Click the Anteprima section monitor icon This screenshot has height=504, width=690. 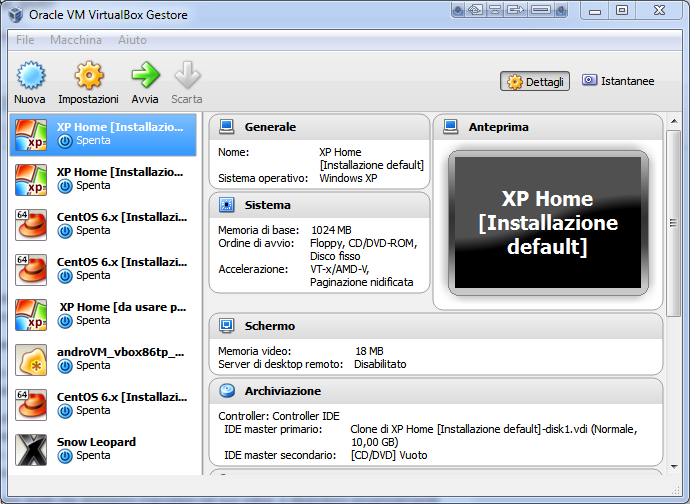451,127
